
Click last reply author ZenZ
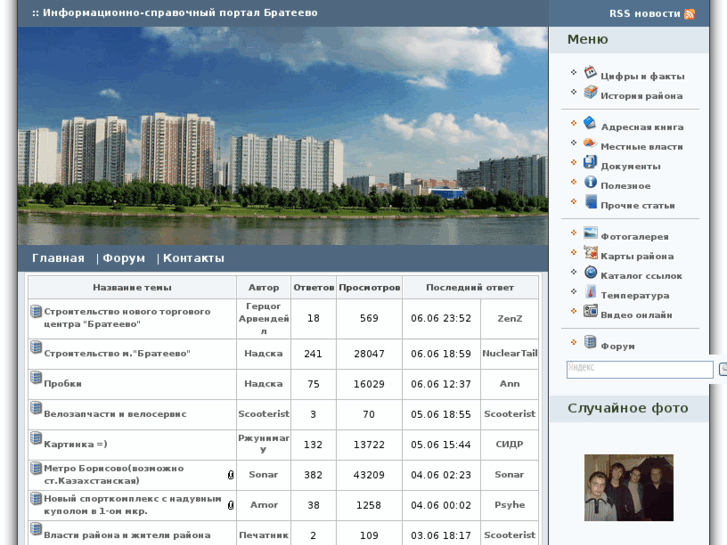[x=510, y=319]
